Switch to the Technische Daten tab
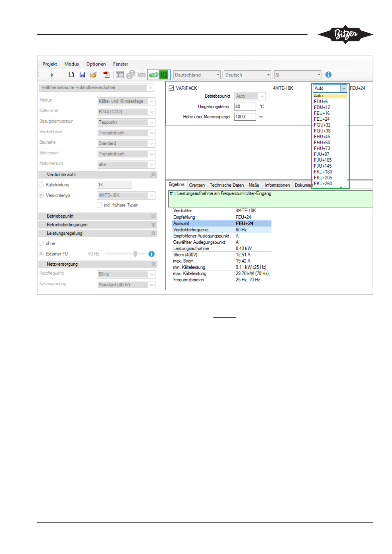This screenshot has width=392, height=554. pyautogui.click(x=227, y=185)
